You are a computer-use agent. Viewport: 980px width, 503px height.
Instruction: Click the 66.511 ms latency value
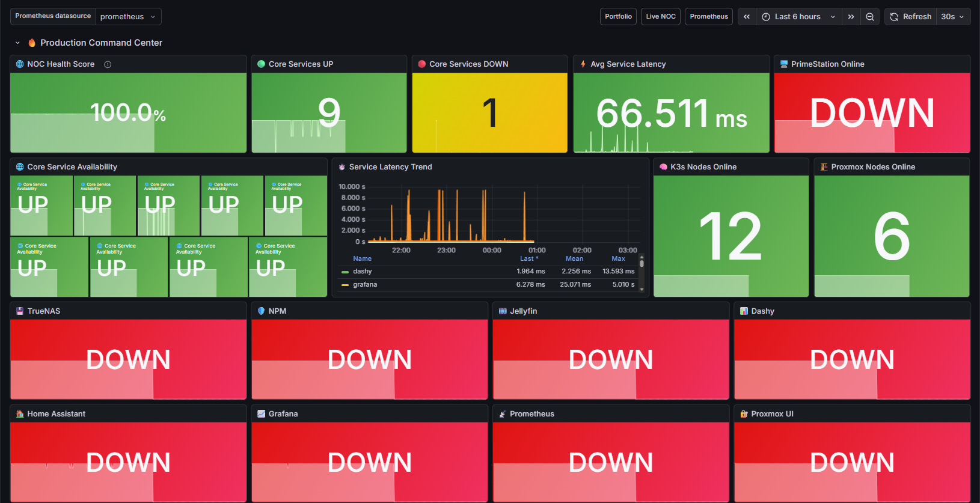(x=672, y=113)
